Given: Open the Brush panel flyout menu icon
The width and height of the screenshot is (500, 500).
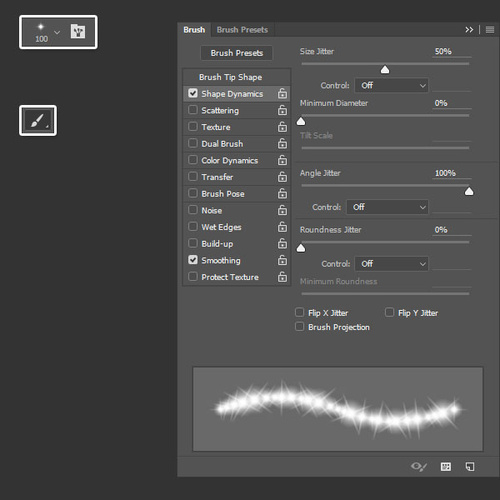Looking at the screenshot, I should point(490,30).
